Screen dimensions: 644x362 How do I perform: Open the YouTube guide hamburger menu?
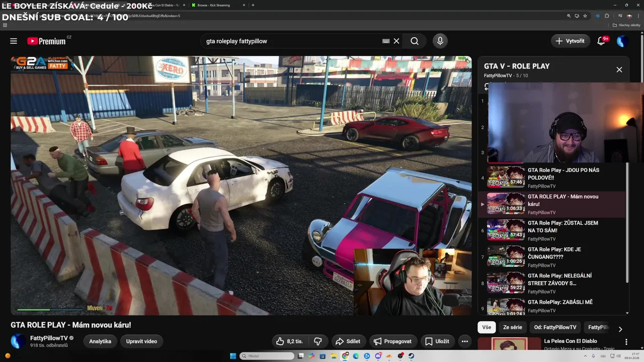coord(14,41)
